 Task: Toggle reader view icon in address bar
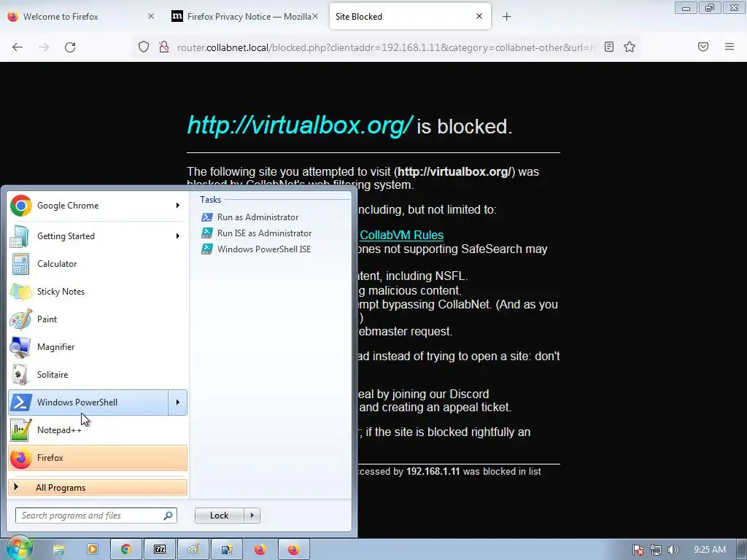pyautogui.click(x=609, y=47)
